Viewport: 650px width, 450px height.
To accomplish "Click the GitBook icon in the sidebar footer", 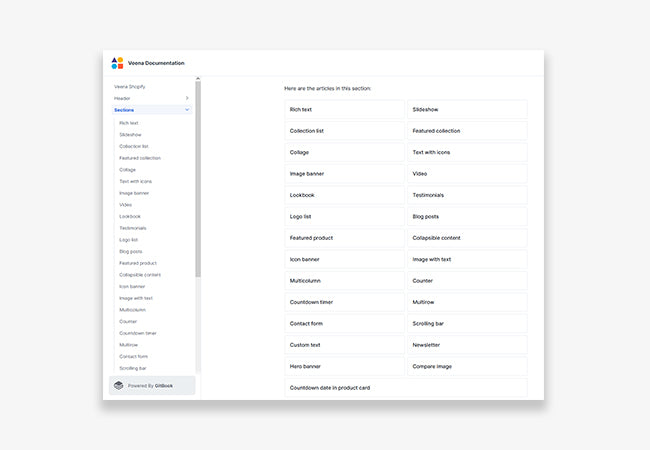I will click(x=119, y=385).
